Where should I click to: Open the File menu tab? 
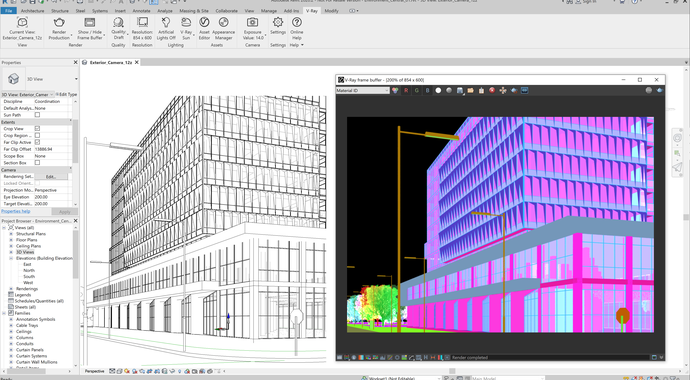tap(8, 11)
